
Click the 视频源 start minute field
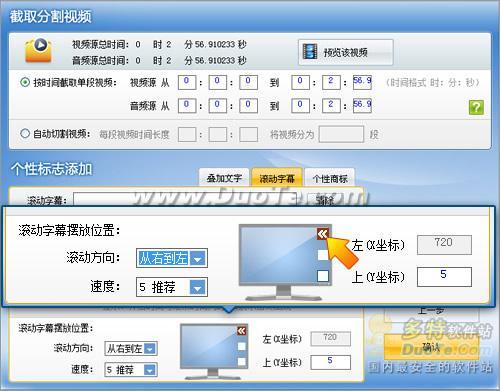(x=217, y=82)
